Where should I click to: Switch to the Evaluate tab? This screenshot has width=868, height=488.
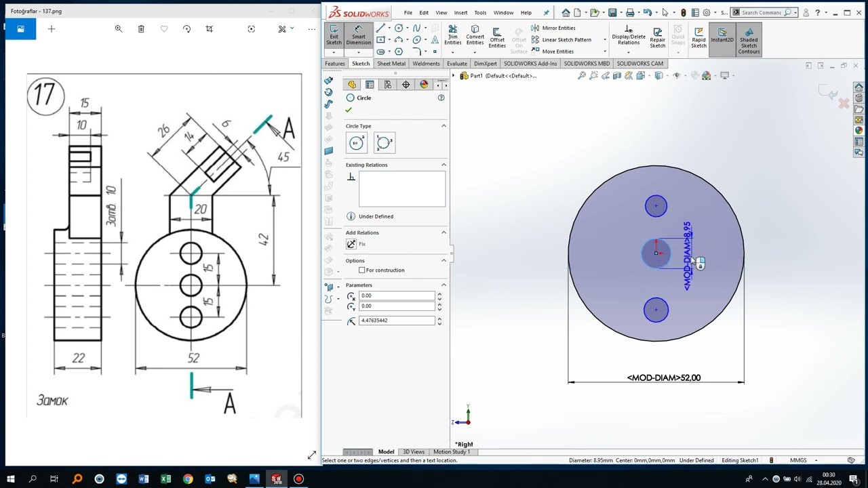click(x=456, y=64)
